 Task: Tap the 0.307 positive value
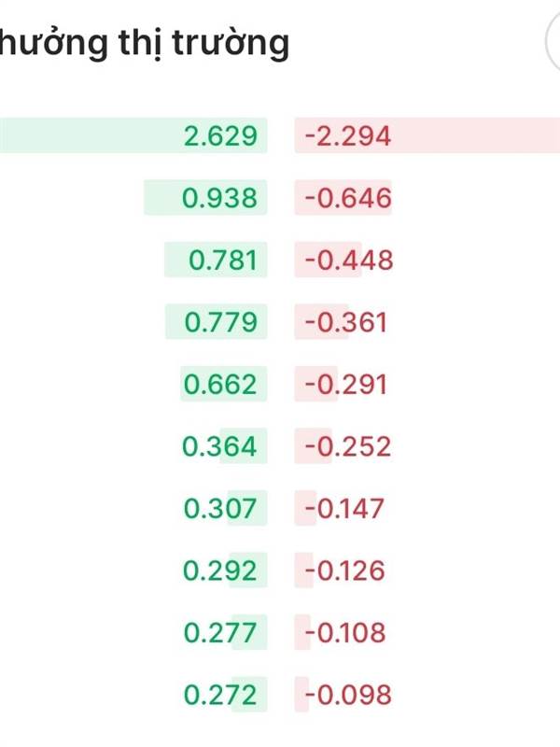pyautogui.click(x=220, y=508)
